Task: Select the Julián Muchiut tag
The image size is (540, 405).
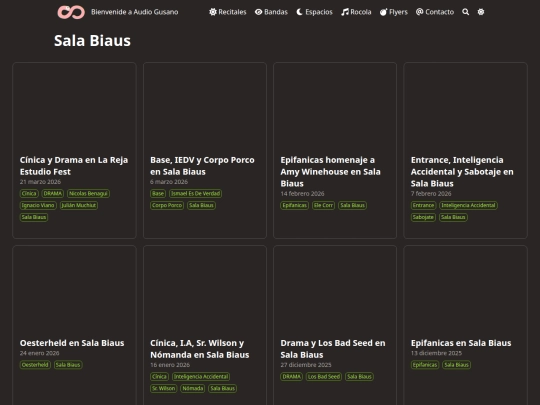Action: [x=79, y=205]
